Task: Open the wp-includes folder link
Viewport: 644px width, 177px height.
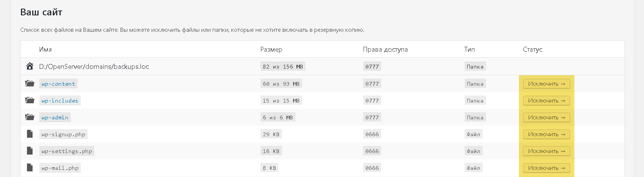Action: click(x=60, y=101)
